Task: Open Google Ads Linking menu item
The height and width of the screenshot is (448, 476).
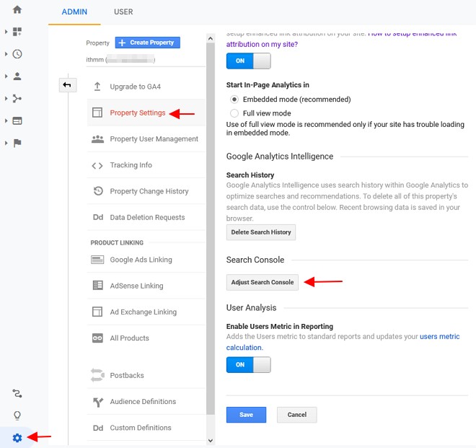Action: click(x=146, y=260)
